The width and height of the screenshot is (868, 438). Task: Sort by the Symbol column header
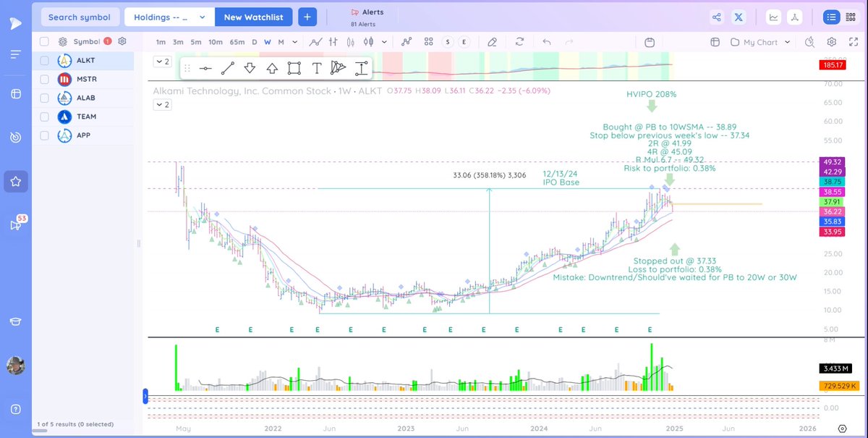(87, 42)
